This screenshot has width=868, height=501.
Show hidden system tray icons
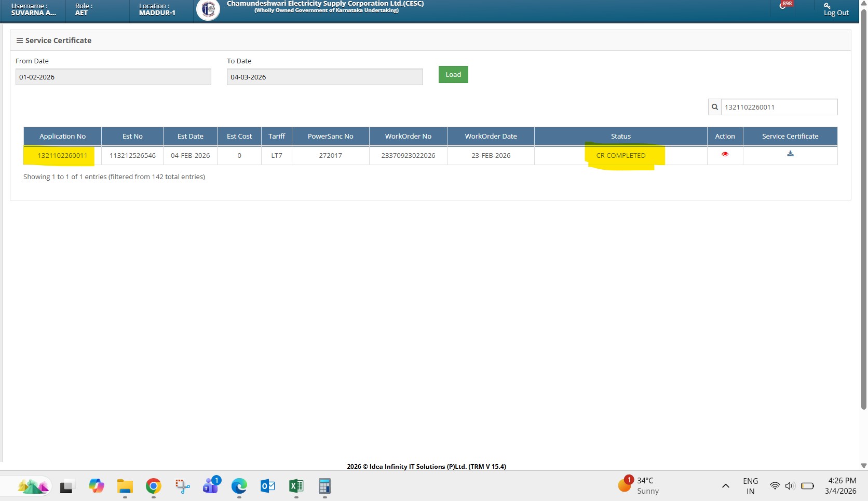(726, 486)
